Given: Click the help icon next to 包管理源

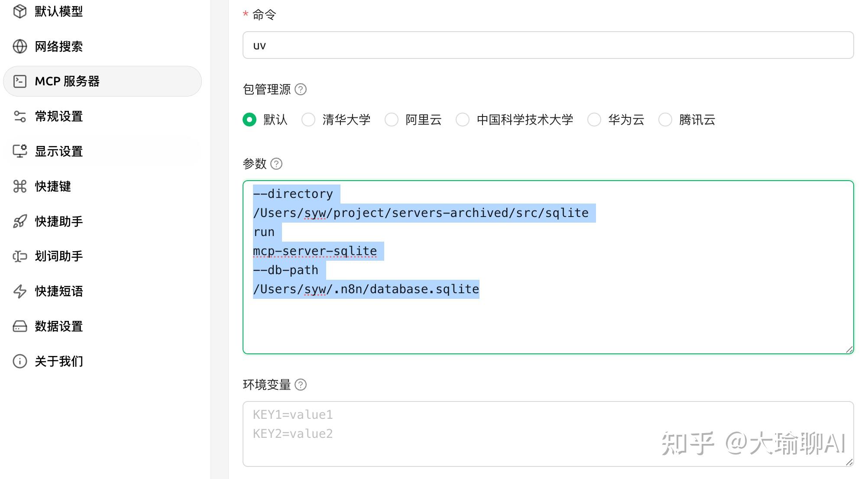Looking at the screenshot, I should [301, 89].
